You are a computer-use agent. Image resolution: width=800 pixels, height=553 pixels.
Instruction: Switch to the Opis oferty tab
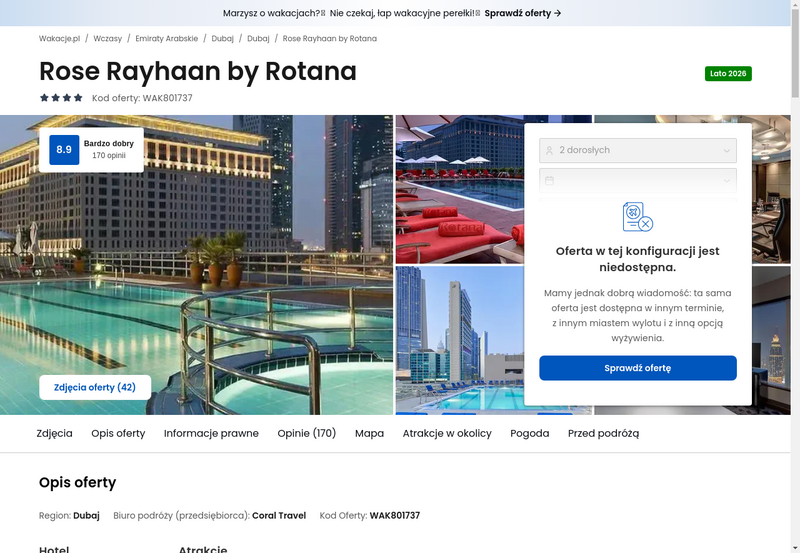(118, 433)
